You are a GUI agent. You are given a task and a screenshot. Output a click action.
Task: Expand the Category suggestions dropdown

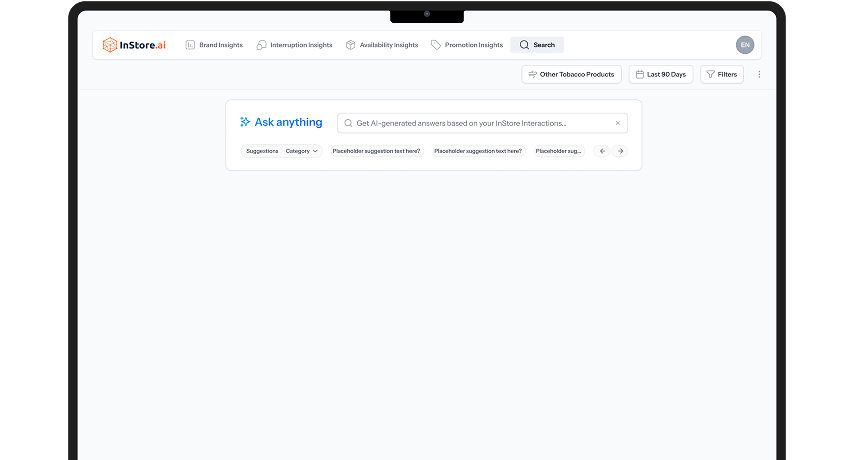pyautogui.click(x=302, y=151)
